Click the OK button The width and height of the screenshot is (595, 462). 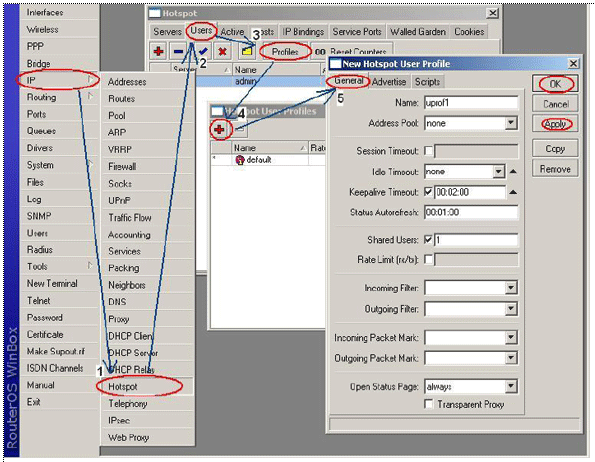click(x=555, y=84)
